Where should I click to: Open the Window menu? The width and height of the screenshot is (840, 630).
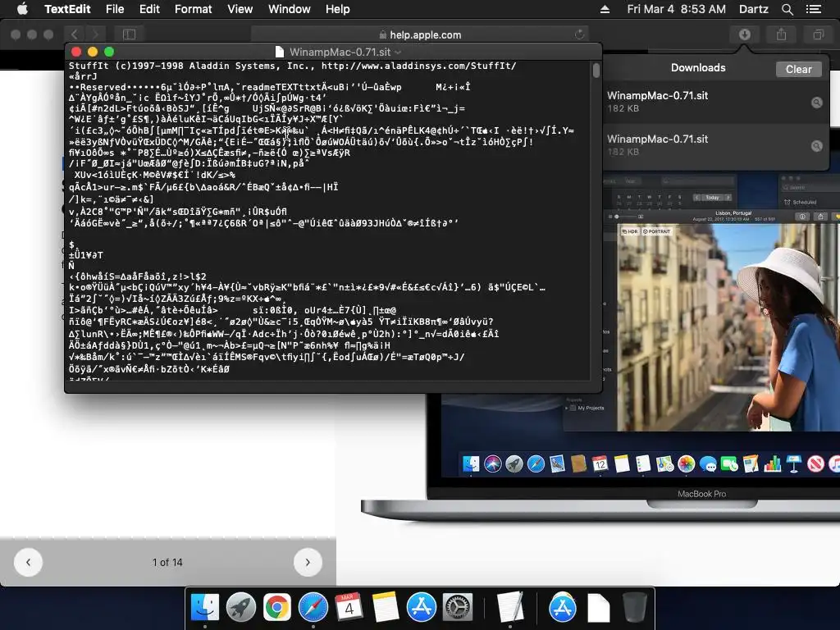[x=290, y=9]
